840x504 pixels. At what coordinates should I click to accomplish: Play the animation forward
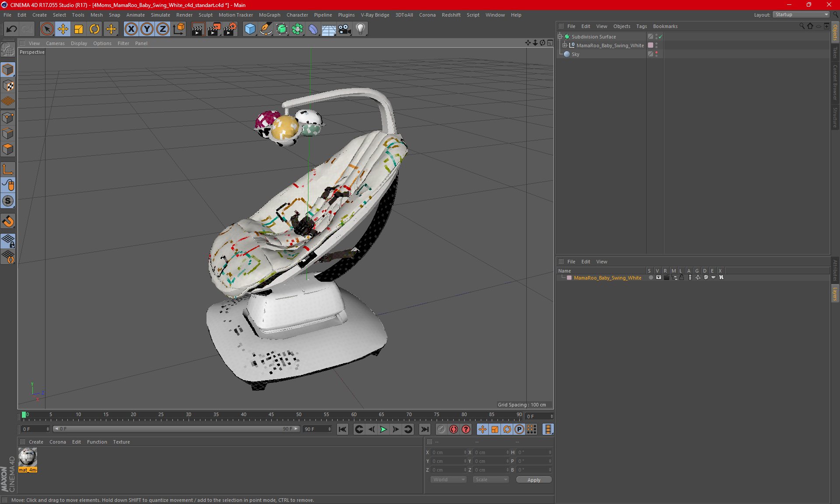(383, 429)
